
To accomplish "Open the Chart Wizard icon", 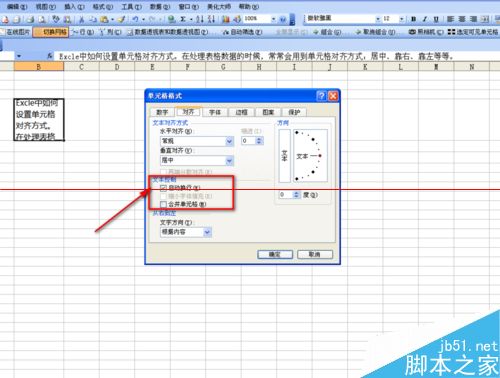I will 226,19.
